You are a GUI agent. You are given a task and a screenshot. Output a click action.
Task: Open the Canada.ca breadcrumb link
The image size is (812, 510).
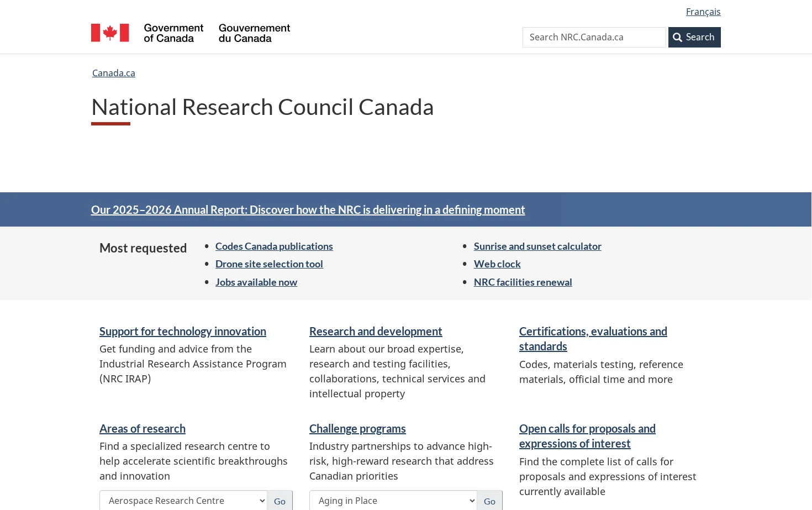[114, 73]
